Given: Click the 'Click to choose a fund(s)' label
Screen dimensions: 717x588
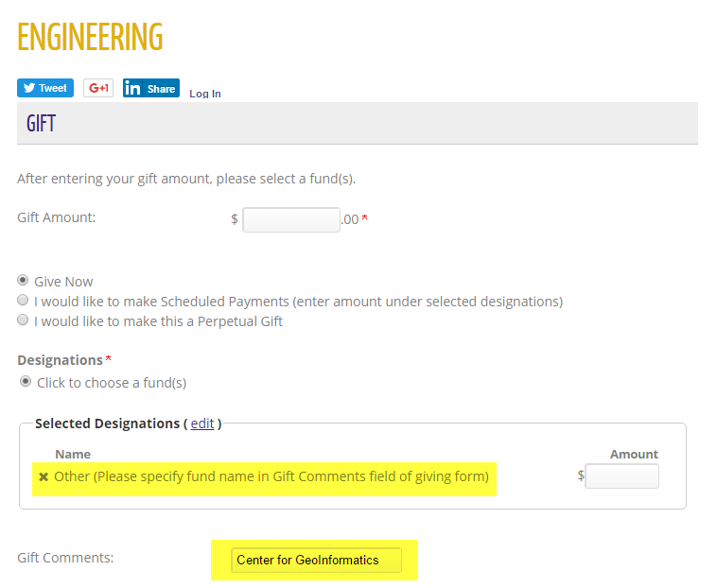Looking at the screenshot, I should [x=112, y=383].
